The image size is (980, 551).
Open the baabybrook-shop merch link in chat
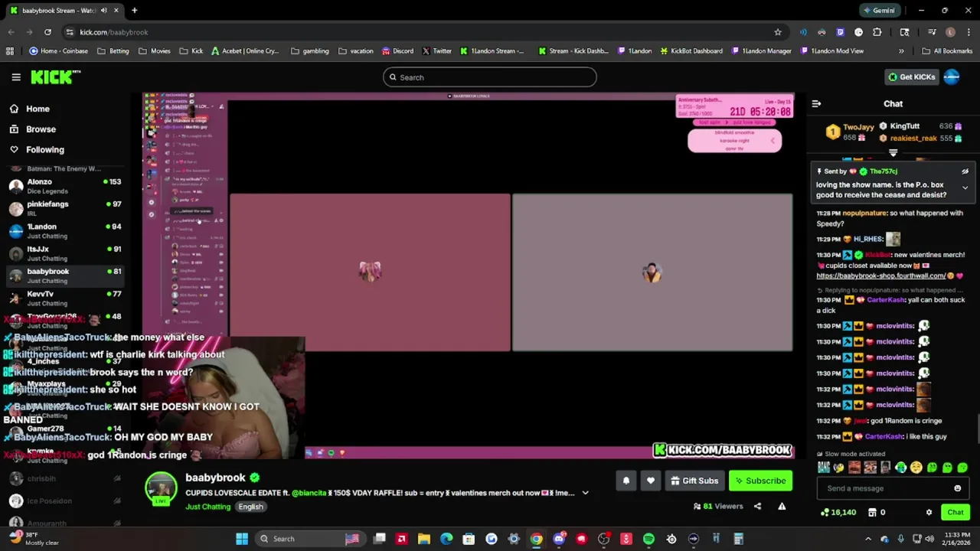pyautogui.click(x=880, y=275)
